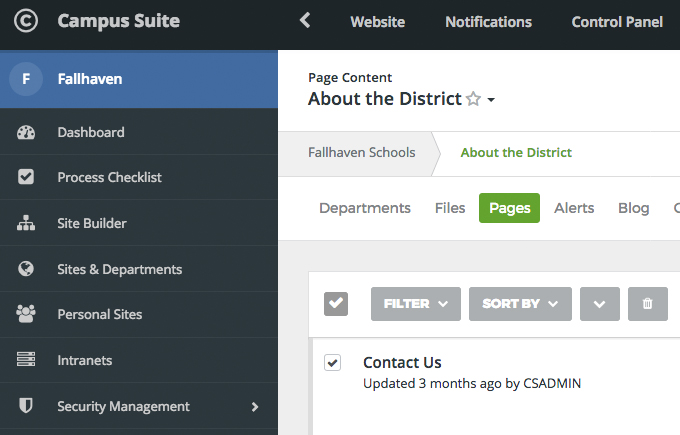Click the Sites & Departments globe icon
This screenshot has height=435, width=680.
coord(26,269)
